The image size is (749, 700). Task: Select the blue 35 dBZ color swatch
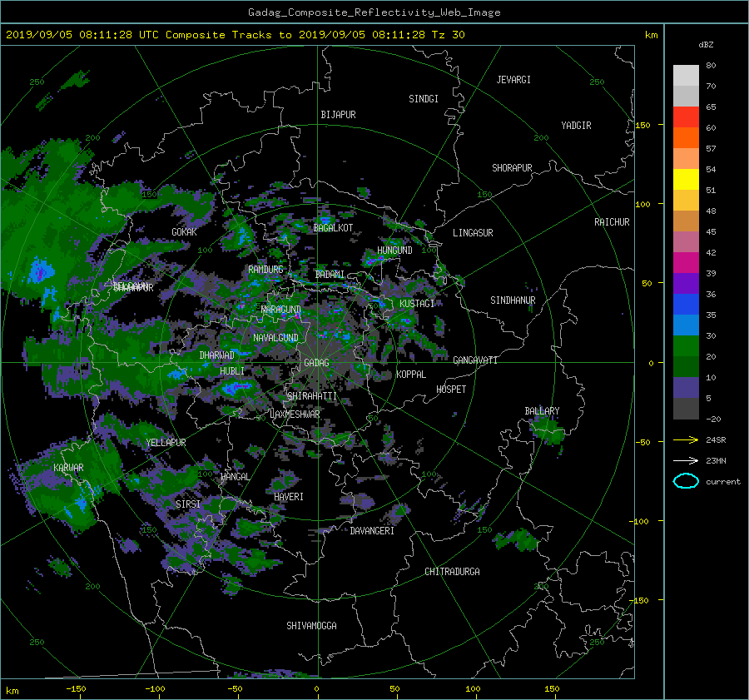pos(686,305)
